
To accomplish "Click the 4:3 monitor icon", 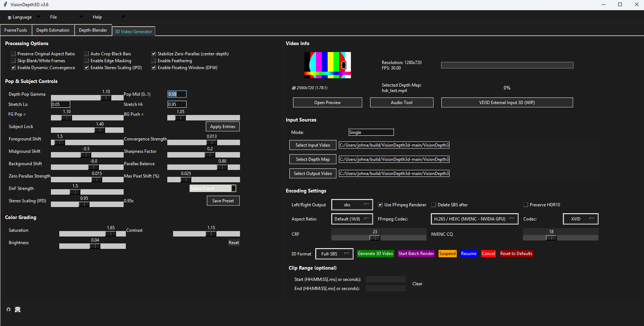I will [17, 310].
